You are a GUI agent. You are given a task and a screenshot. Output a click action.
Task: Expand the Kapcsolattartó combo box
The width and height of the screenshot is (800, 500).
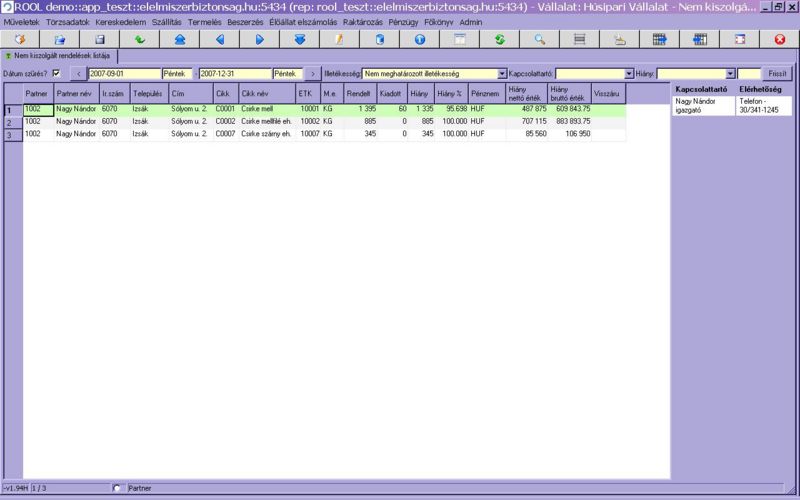(629, 74)
